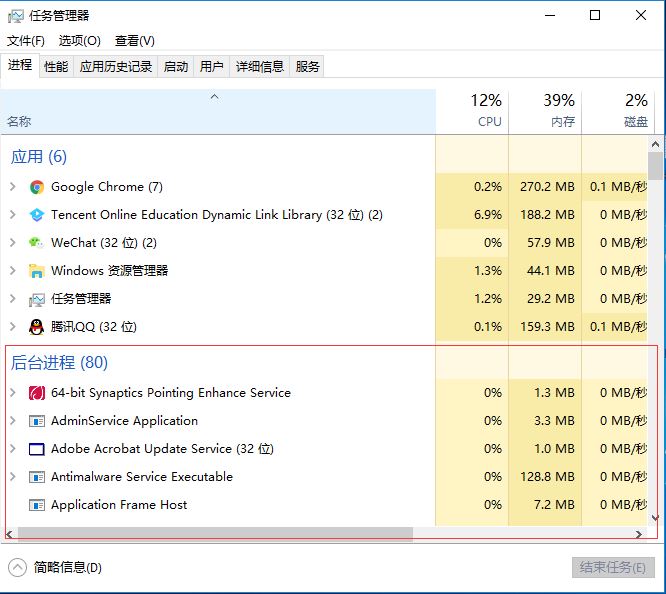Image resolution: width=666 pixels, height=594 pixels.
Task: Select the 腾讯QQ penguin icon
Action: click(37, 327)
